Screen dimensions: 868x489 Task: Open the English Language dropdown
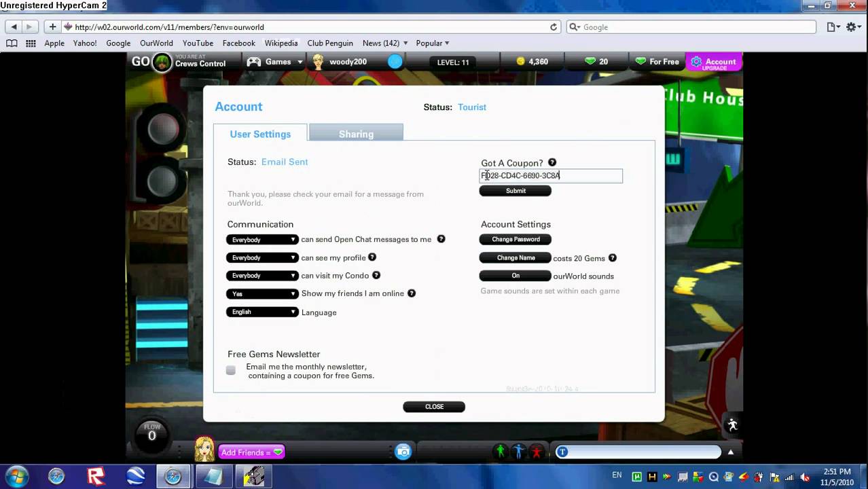pyautogui.click(x=262, y=312)
